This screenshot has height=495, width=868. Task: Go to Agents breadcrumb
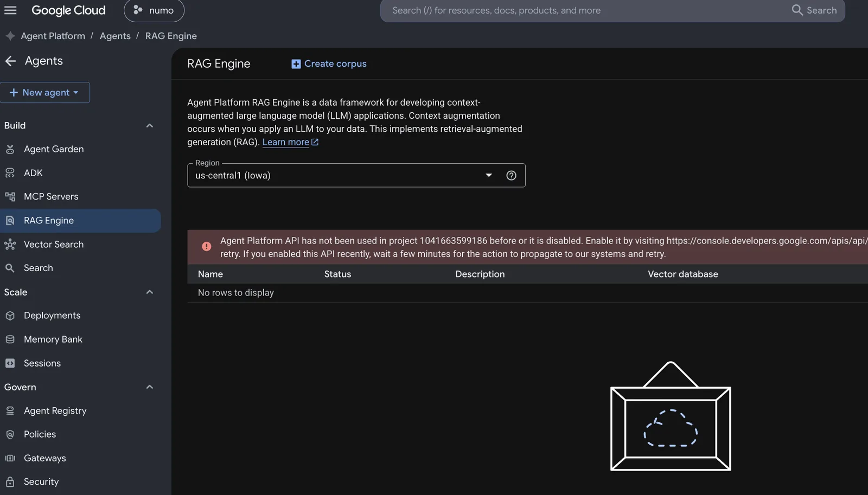(115, 36)
